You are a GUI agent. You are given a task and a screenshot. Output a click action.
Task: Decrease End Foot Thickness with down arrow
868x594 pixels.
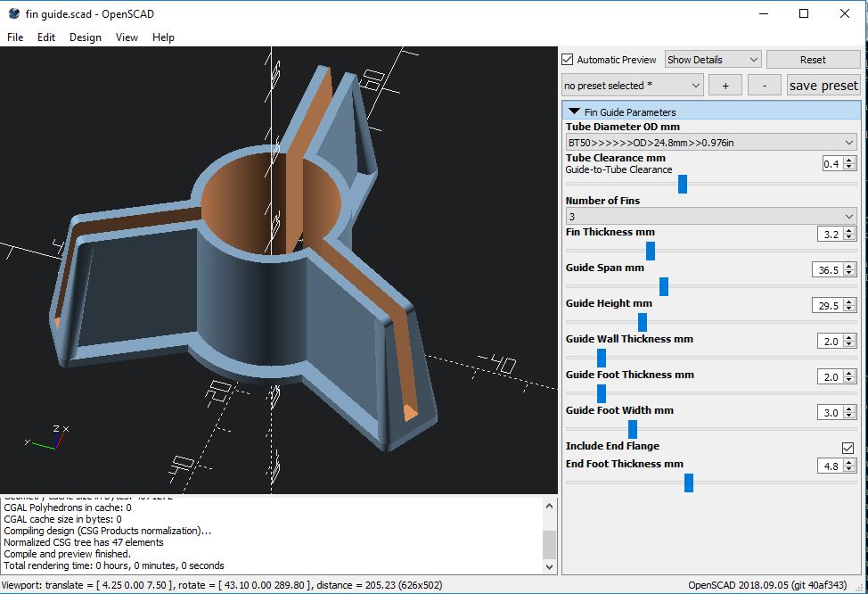[850, 469]
